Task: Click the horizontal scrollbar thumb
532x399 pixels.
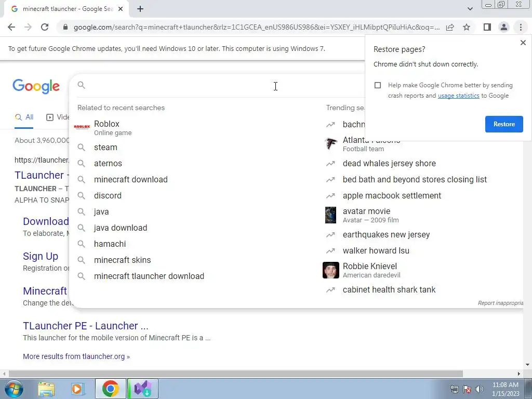Action: point(235,374)
